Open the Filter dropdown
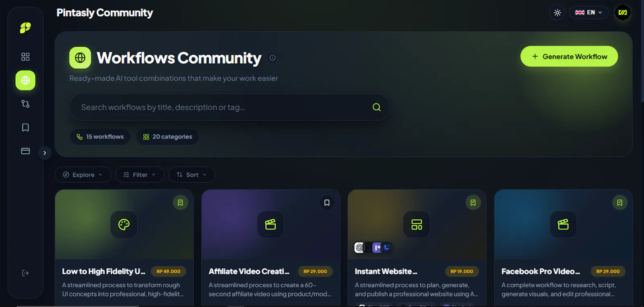 pos(140,175)
